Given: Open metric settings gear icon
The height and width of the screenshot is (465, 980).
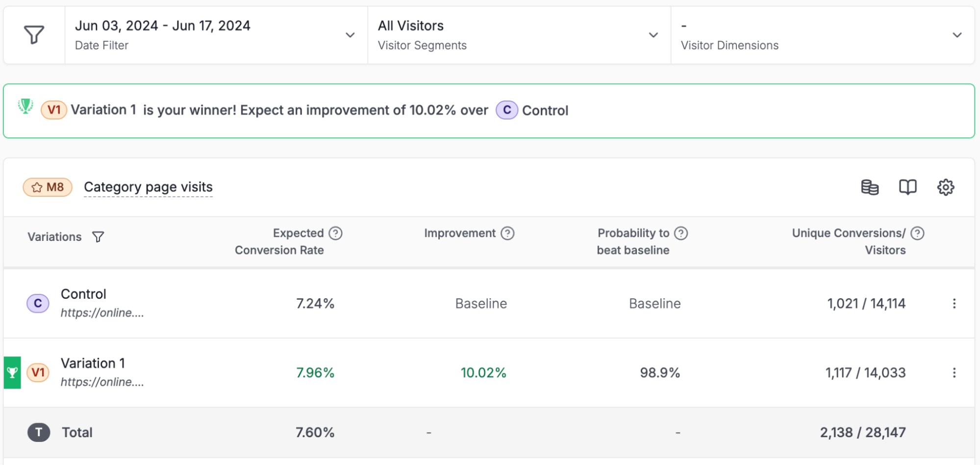Looking at the screenshot, I should [946, 187].
